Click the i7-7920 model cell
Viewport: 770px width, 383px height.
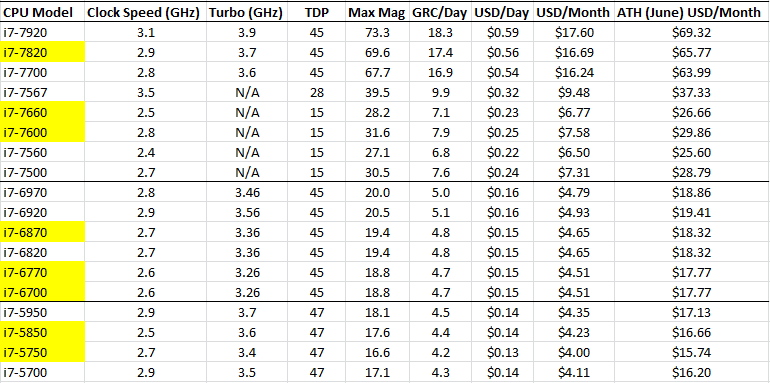click(43, 32)
